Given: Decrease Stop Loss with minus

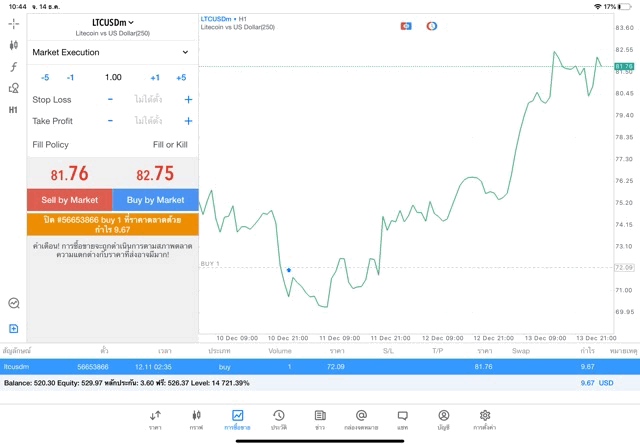Looking at the screenshot, I should tap(110, 99).
